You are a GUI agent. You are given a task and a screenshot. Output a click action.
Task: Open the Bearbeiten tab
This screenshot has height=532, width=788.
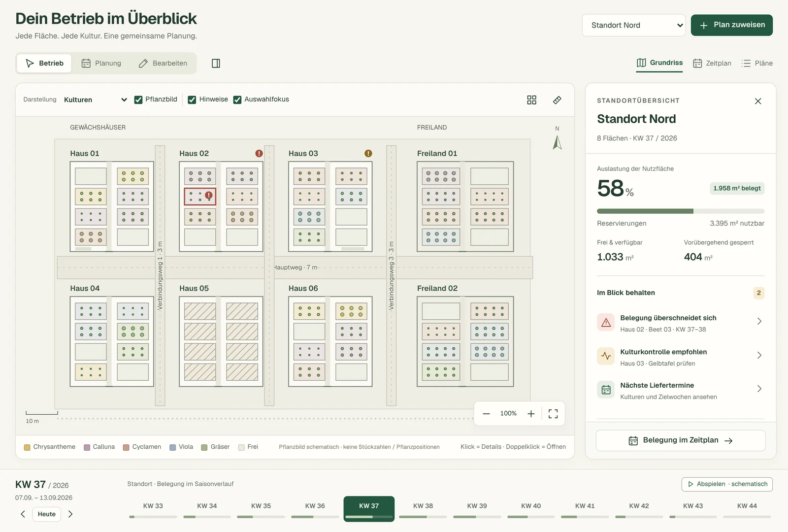pos(163,63)
